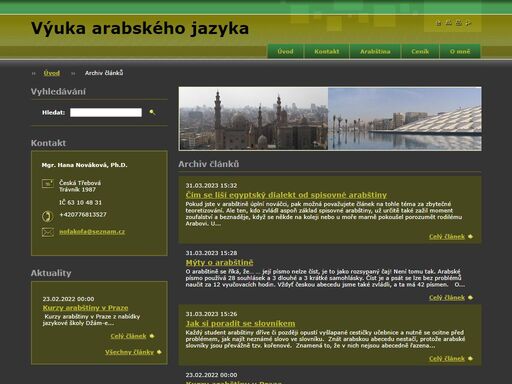
Task: Open the sitemap icon in header
Action: pos(448,23)
